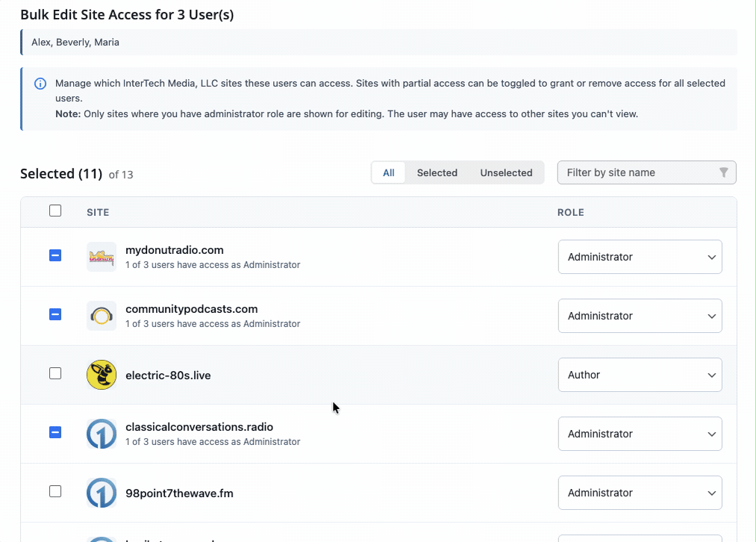Toggle mydonutradio.com partial access checkbox

pos(55,256)
